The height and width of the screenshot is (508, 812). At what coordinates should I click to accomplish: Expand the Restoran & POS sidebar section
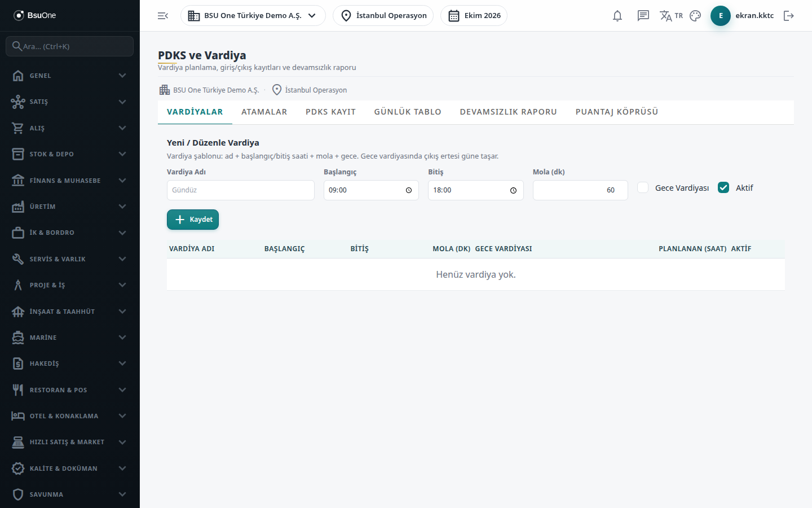click(x=70, y=390)
